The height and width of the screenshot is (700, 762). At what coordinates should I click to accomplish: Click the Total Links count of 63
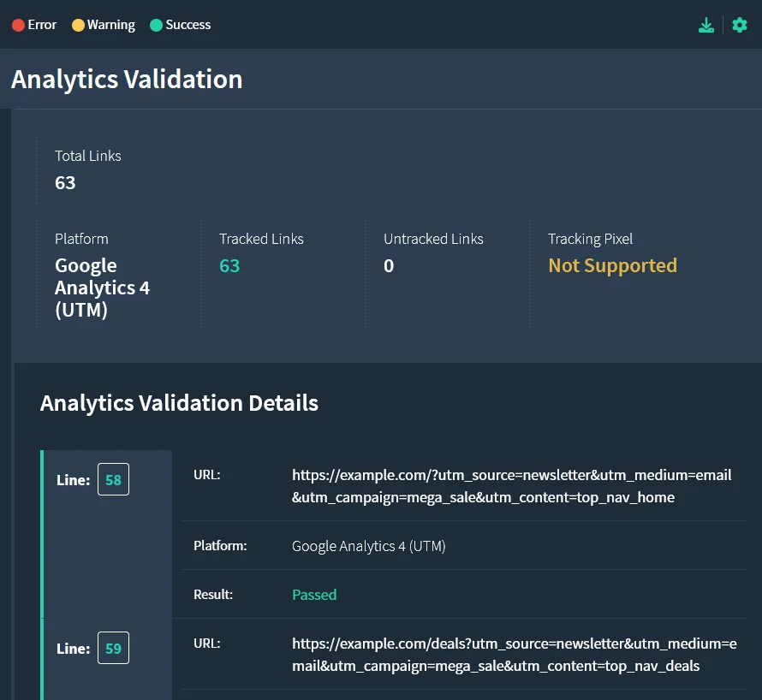point(65,182)
